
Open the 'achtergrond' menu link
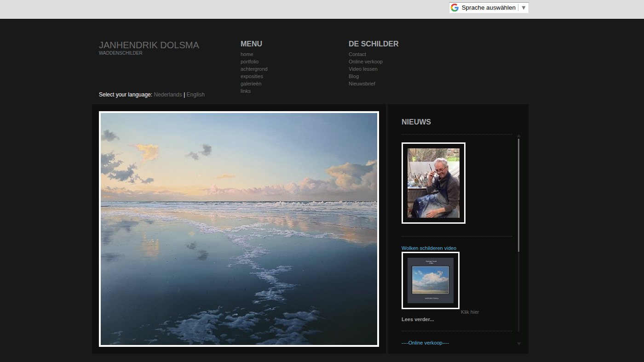(254, 69)
